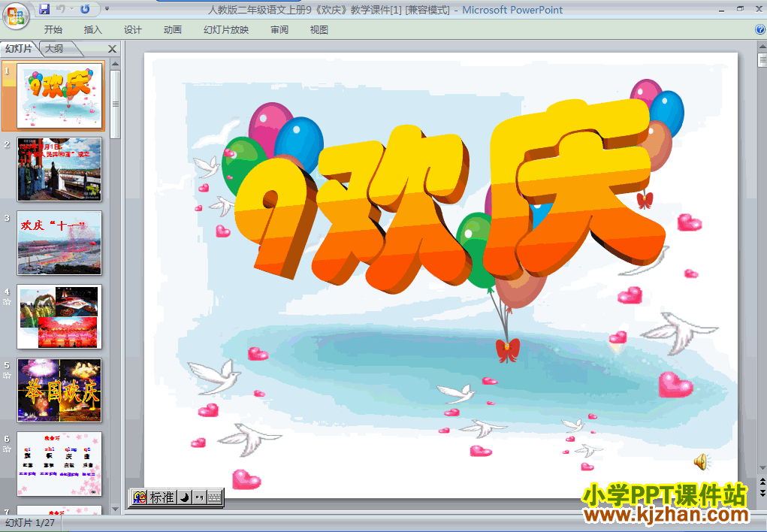The width and height of the screenshot is (767, 532).
Task: Click the main slide area scroll up arrow
Action: click(x=762, y=47)
